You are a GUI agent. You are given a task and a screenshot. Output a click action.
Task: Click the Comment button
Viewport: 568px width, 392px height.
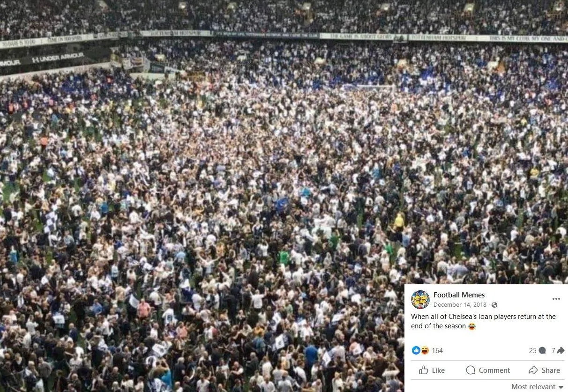(487, 370)
